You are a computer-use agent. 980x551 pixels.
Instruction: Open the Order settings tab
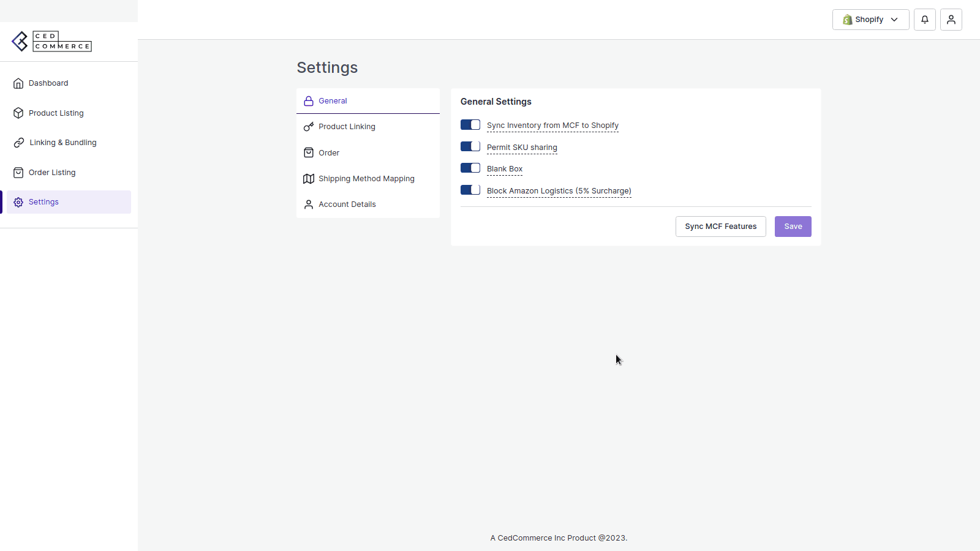coord(328,152)
